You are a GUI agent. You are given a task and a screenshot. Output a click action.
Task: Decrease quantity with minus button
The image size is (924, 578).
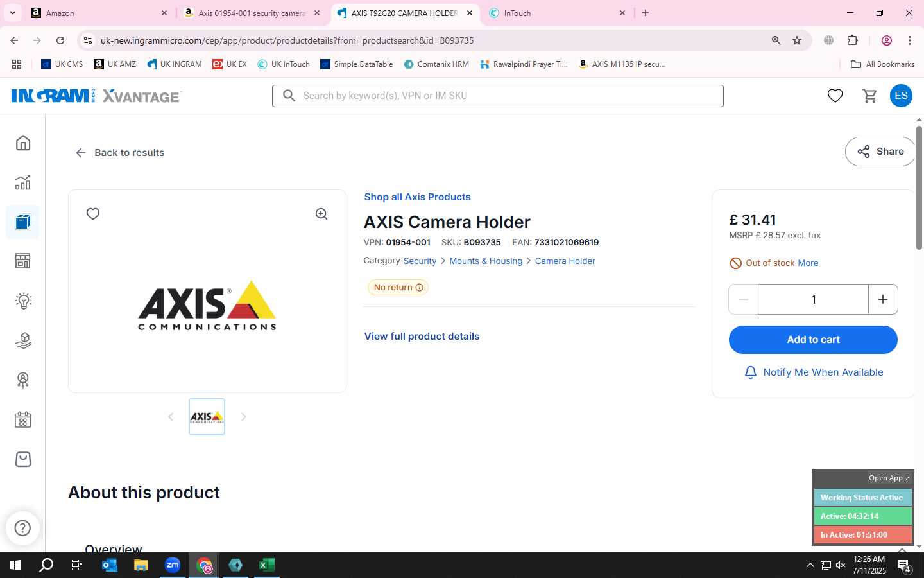pyautogui.click(x=744, y=299)
